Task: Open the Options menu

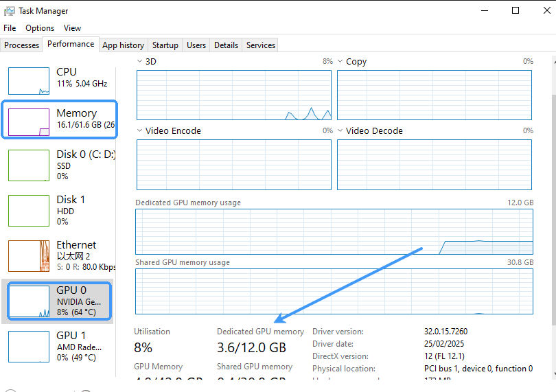Action: click(40, 28)
